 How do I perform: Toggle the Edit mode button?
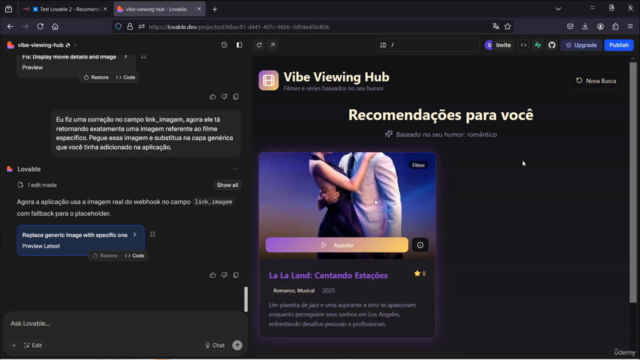click(33, 345)
